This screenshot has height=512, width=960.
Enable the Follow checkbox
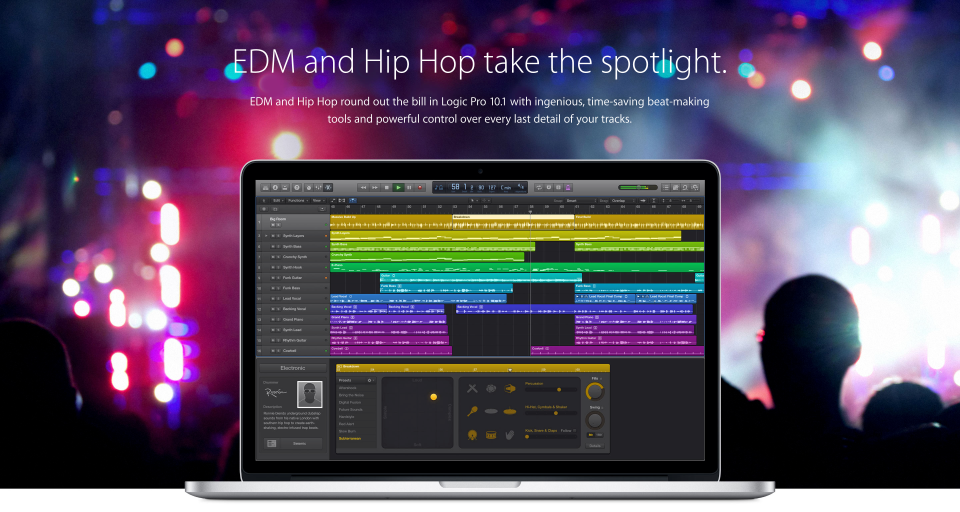coord(574,431)
